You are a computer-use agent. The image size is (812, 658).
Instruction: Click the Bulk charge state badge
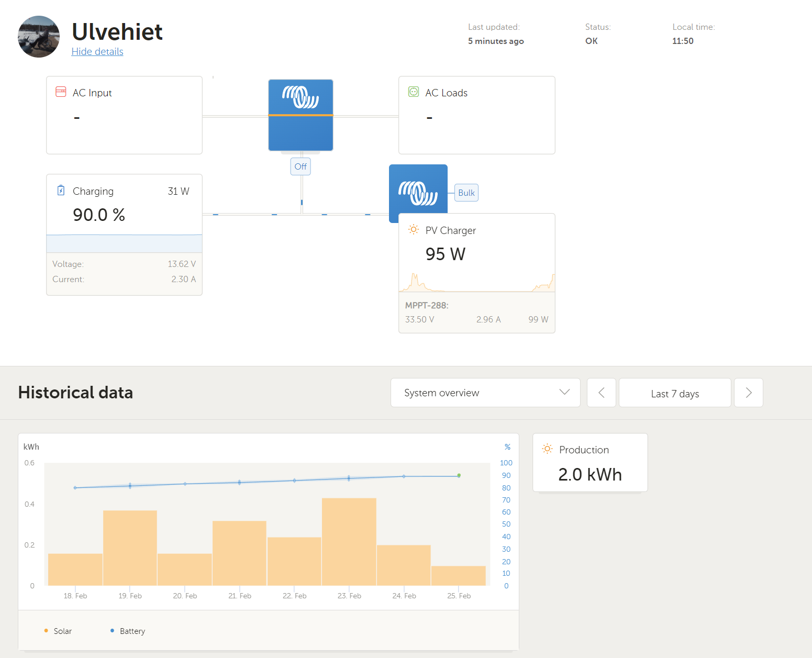466,193
